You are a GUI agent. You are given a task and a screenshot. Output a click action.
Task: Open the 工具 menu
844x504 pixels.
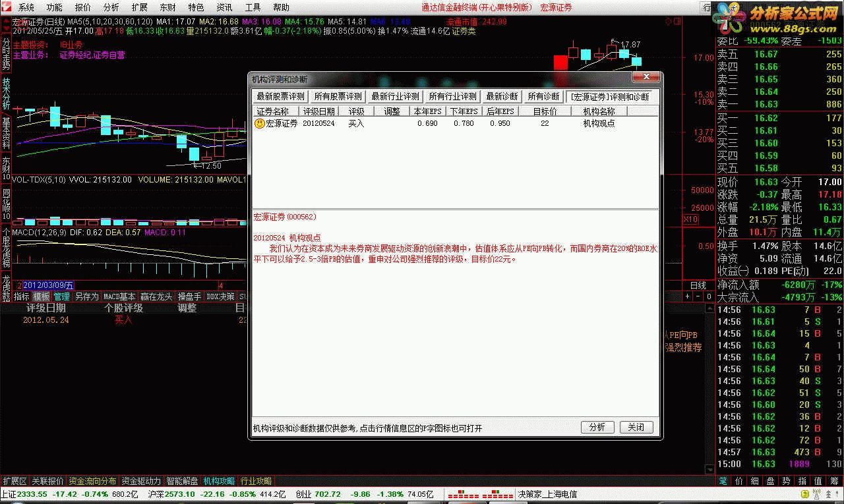pos(253,7)
